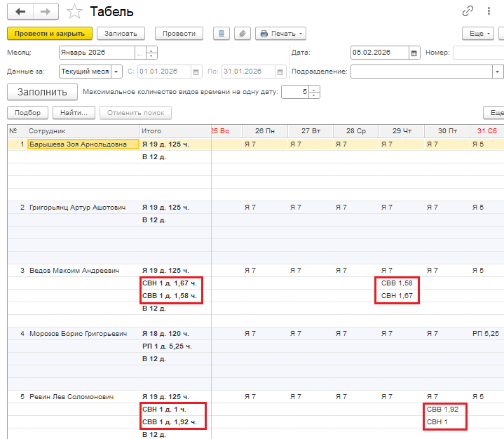504x439 pixels.
Task: Change maximum time types count with stepper
Action: point(315,92)
